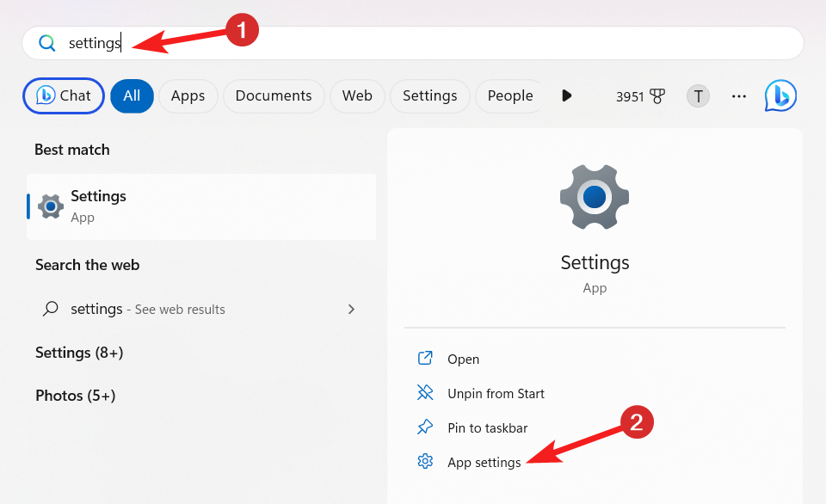
Task: Expand the Photos (5+) results group
Action: (x=76, y=396)
